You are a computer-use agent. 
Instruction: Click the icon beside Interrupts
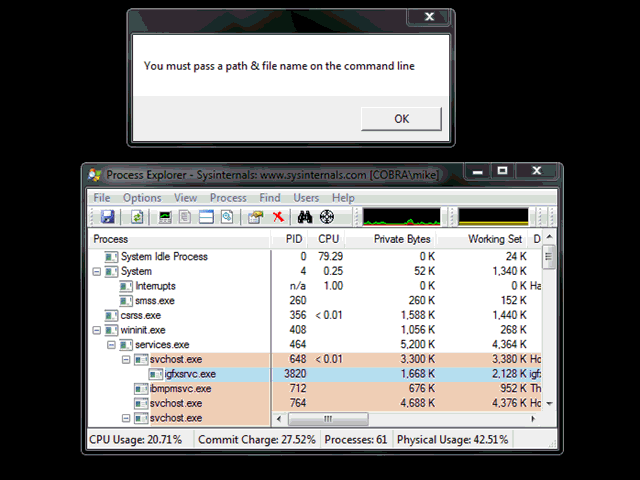click(126, 286)
